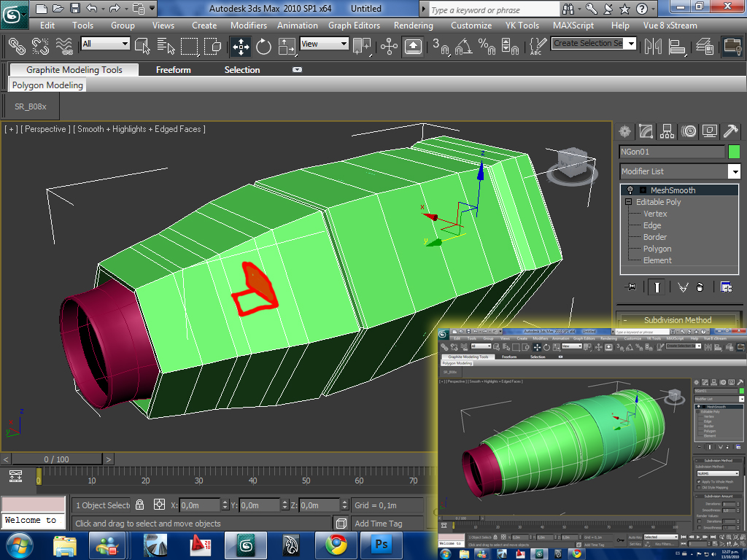Image resolution: width=747 pixels, height=560 pixels.
Task: Click the favorites star icon in title bar
Action: pos(624,9)
